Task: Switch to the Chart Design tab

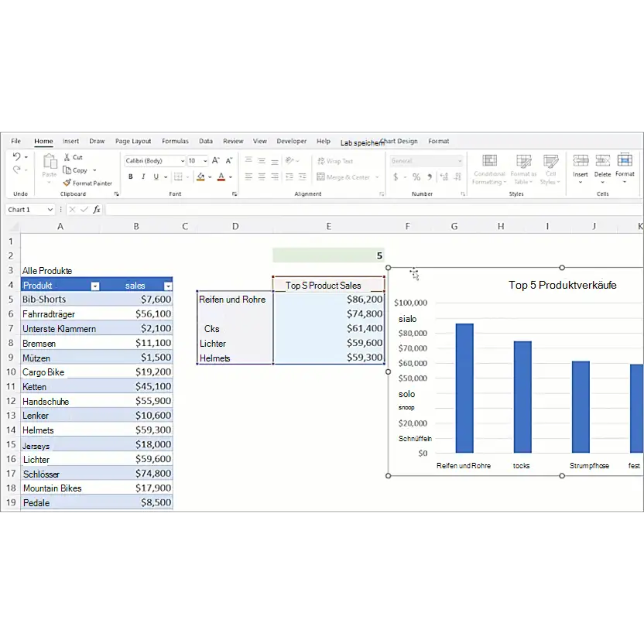Action: click(399, 141)
